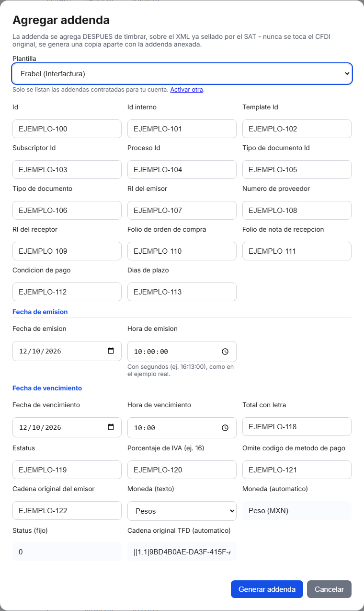The width and height of the screenshot is (364, 611).
Task: Click the Omite codigo de metodo de pago field
Action: (x=297, y=470)
